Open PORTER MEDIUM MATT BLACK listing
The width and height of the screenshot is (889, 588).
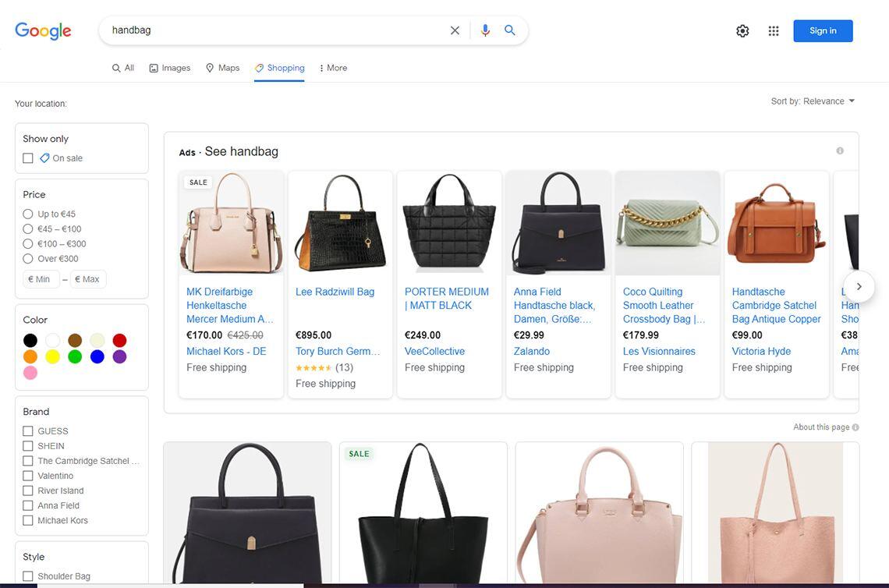[447, 298]
